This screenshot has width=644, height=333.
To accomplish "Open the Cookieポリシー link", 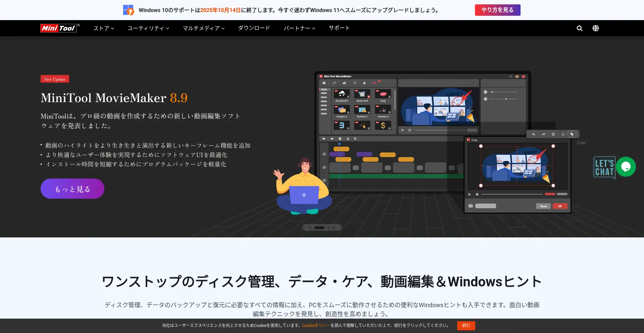I will tap(316, 325).
